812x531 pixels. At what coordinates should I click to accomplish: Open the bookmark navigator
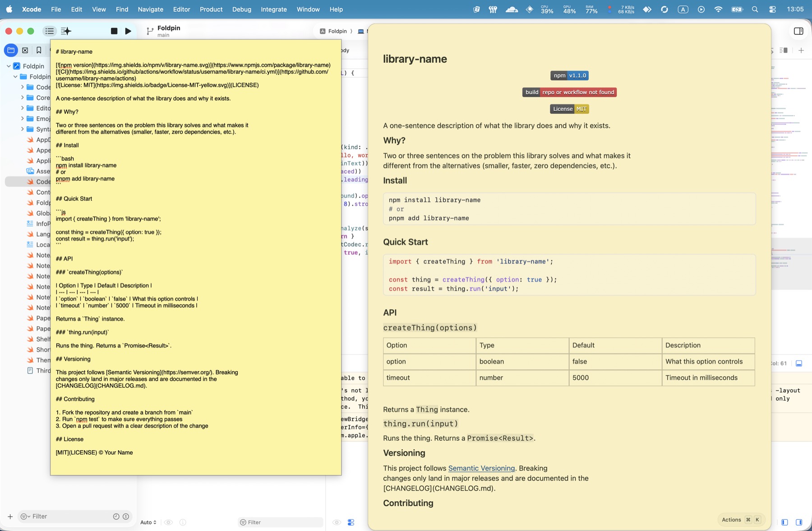point(39,51)
